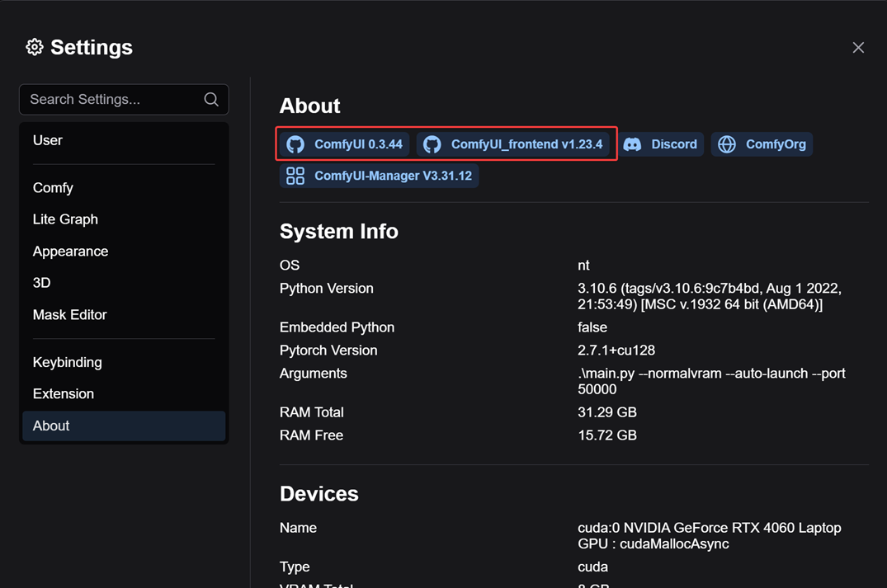Click the NVIDIA GeForce RTX 4060 device name
The width and height of the screenshot is (887, 588).
710,535
